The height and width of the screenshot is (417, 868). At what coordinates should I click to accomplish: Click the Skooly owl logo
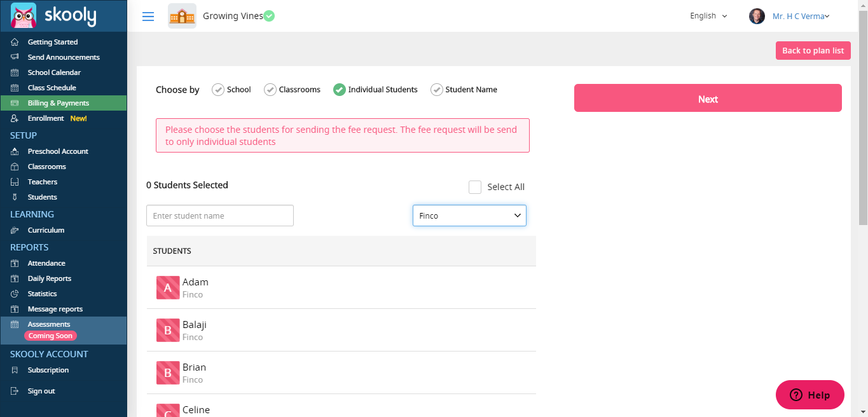[24, 16]
